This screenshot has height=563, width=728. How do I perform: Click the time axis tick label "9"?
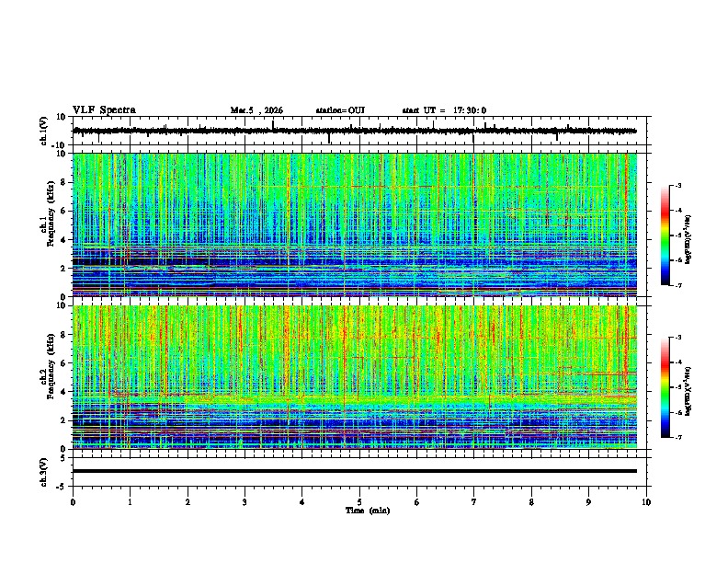click(588, 502)
